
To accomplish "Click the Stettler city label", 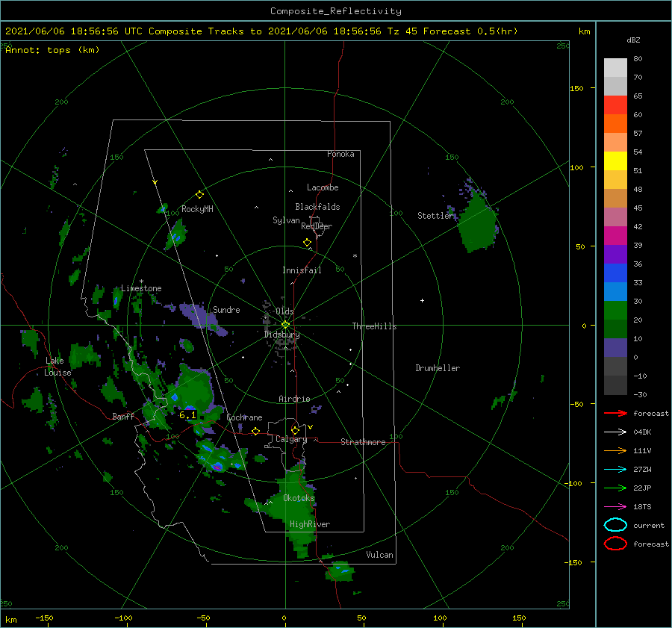I will pos(435,216).
